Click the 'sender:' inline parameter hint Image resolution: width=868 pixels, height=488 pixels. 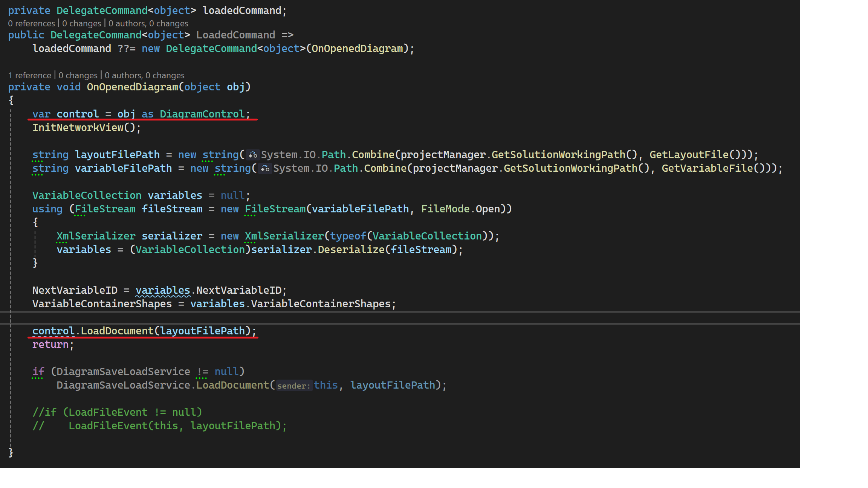(x=294, y=386)
